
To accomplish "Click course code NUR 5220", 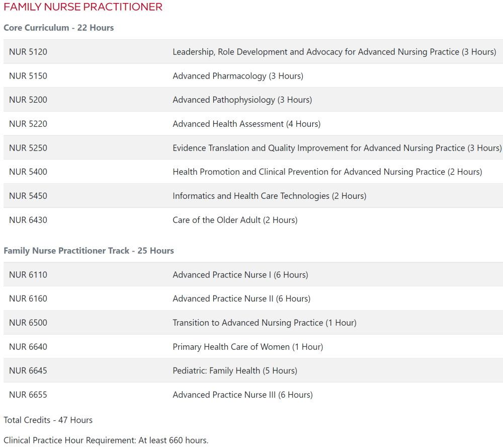I will coord(28,124).
